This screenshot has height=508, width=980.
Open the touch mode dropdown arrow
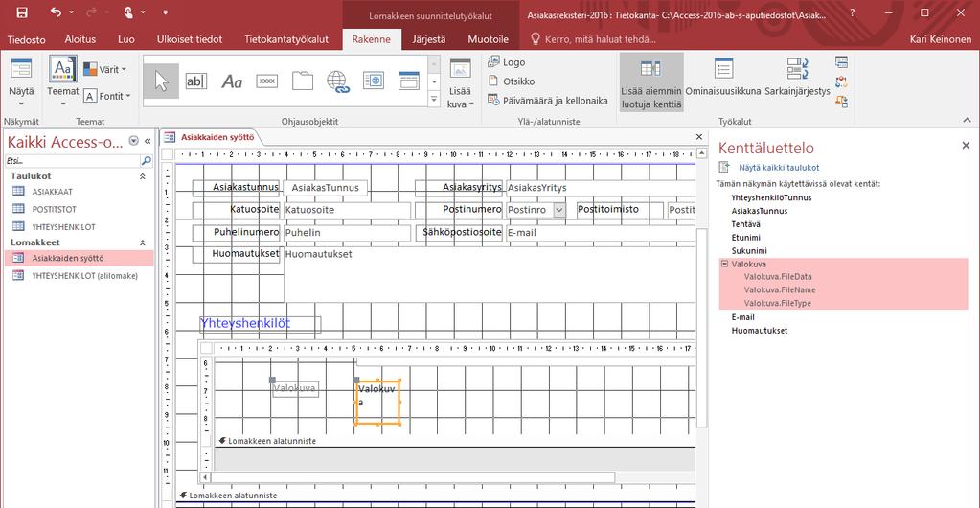click(x=143, y=12)
